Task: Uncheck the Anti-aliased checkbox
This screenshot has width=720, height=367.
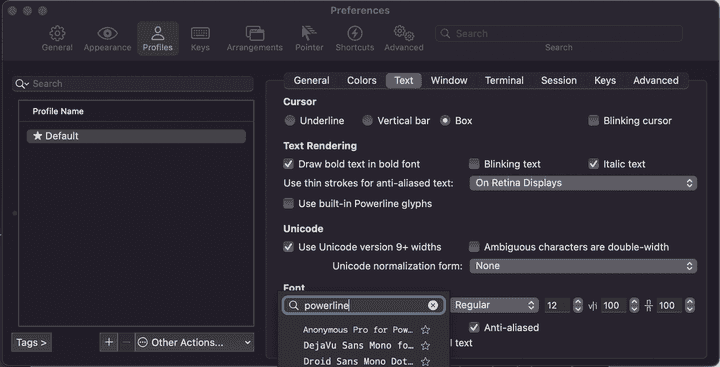Action: pyautogui.click(x=474, y=327)
